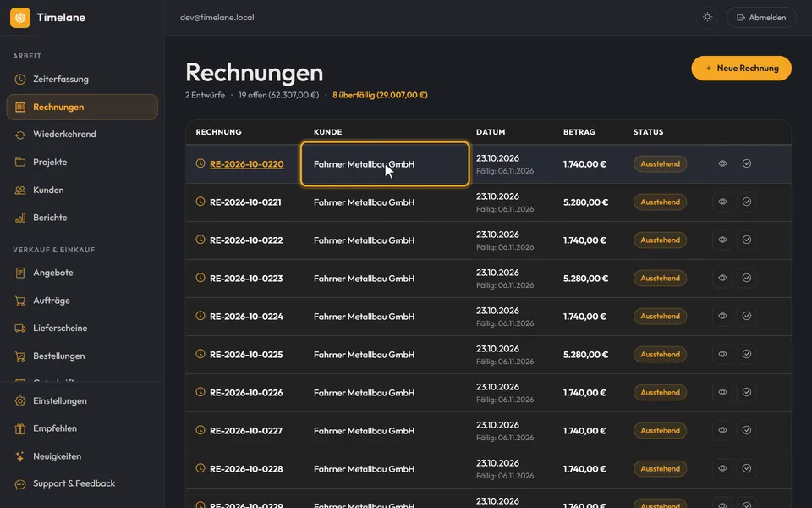View invoice RE-2026-10-0226 via eye icon
The image size is (812, 508).
pyautogui.click(x=722, y=392)
